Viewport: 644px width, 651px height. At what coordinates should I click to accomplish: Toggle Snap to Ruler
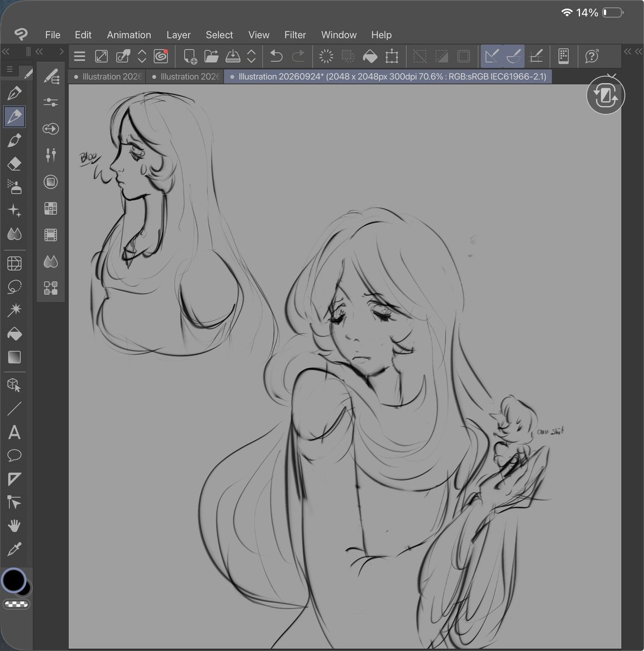coord(492,56)
